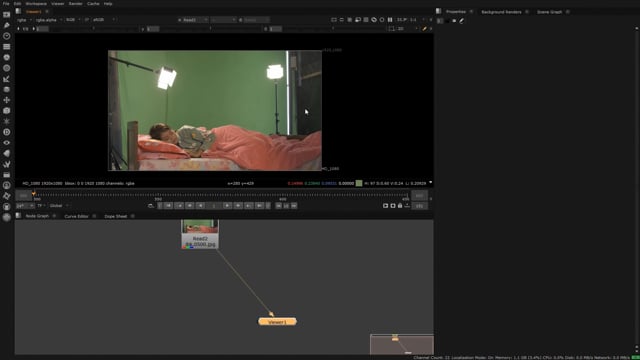Open the Color nodes toolbar menu

pyautogui.click(x=7, y=58)
